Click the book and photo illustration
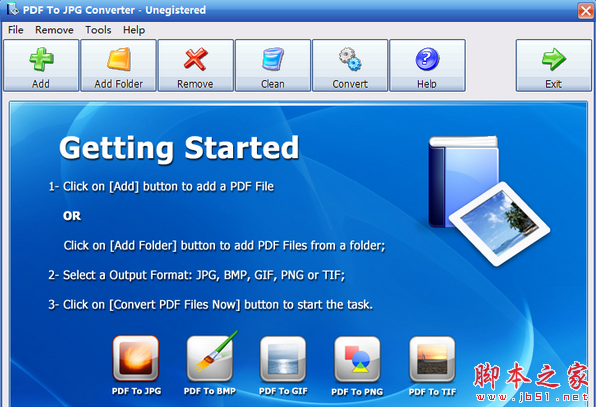This screenshot has height=407, width=596. [489, 200]
